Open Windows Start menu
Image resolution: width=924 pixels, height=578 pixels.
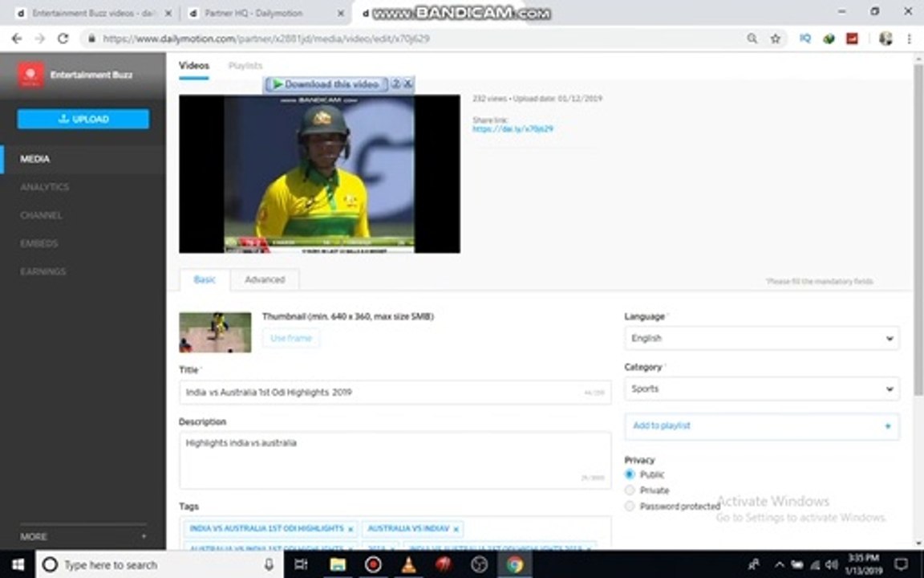(x=18, y=564)
